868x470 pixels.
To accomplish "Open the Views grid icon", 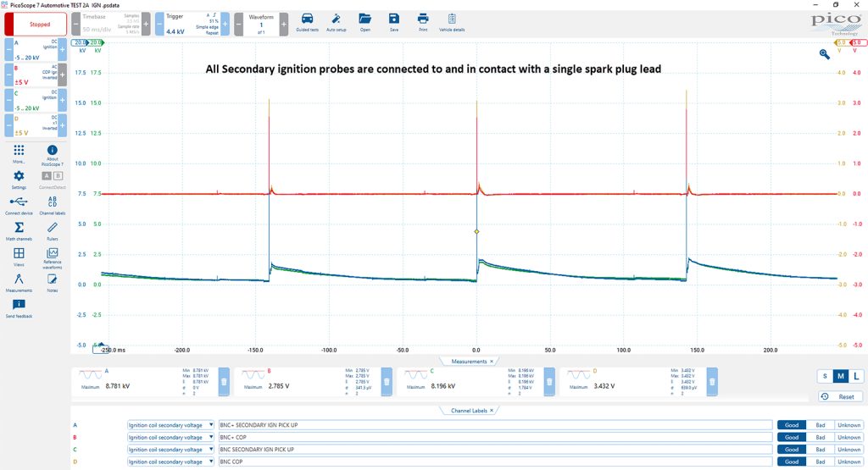I will click(19, 253).
